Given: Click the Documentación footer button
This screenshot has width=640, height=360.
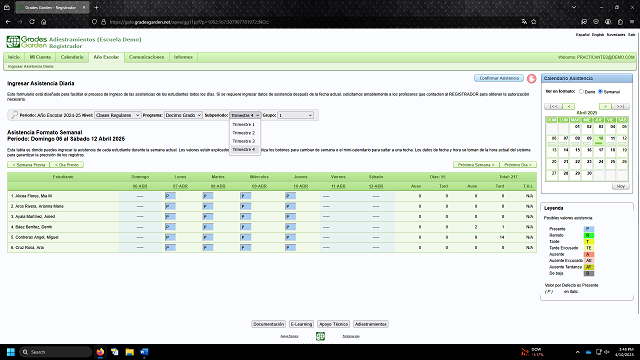Looking at the screenshot, I should click(268, 324).
